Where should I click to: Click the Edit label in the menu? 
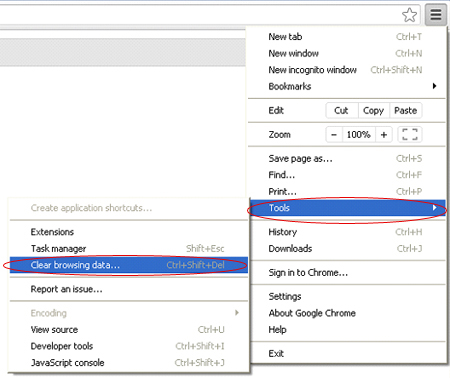click(x=276, y=111)
